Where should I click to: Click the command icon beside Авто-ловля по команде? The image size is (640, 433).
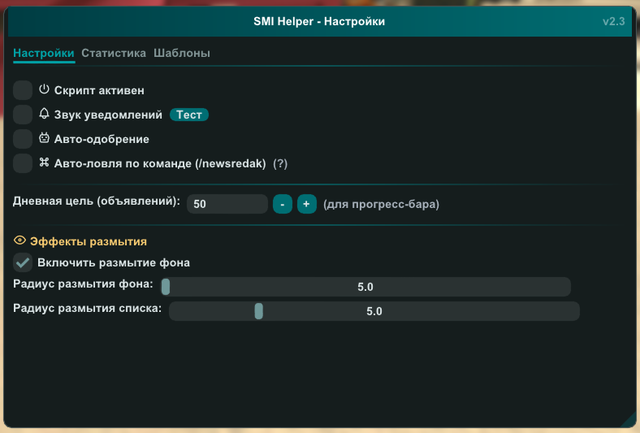pos(44,163)
